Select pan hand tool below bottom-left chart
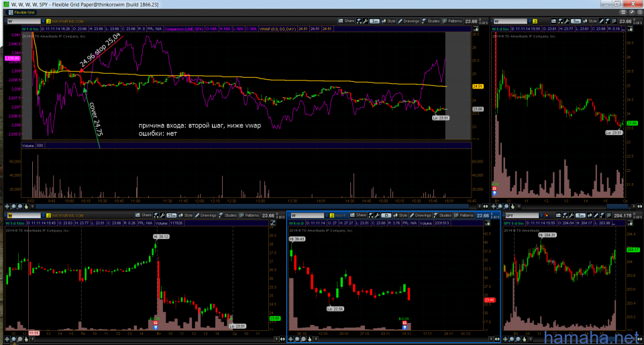The height and width of the screenshot is (345, 644). [26, 339]
